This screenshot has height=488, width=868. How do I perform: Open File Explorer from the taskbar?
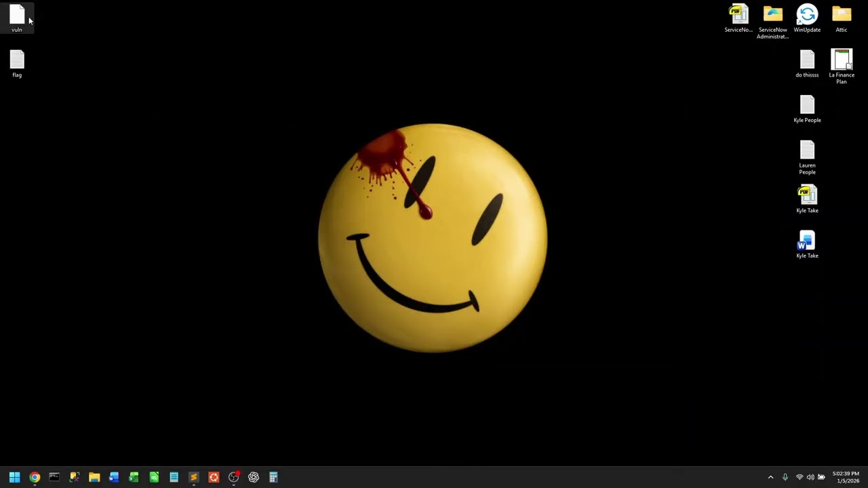[94, 477]
